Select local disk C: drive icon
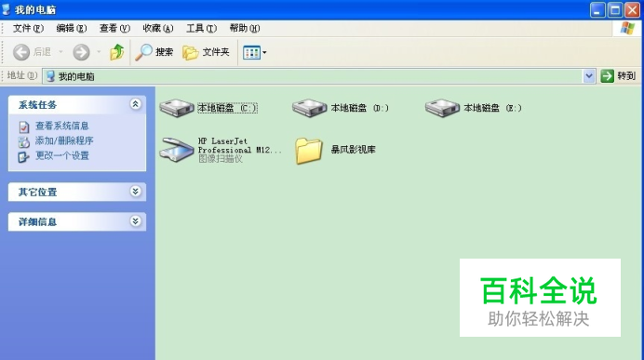This screenshot has width=644, height=360. 177,108
